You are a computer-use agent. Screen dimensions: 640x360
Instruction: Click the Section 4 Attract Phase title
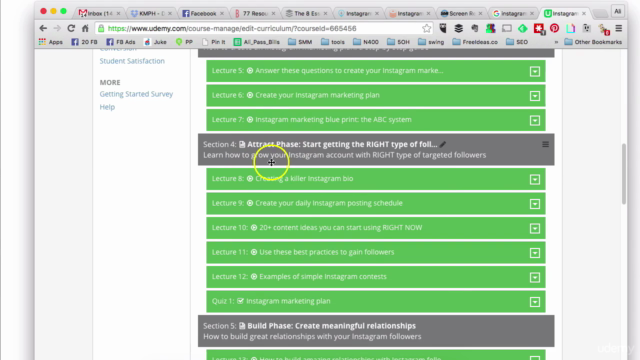click(x=342, y=144)
